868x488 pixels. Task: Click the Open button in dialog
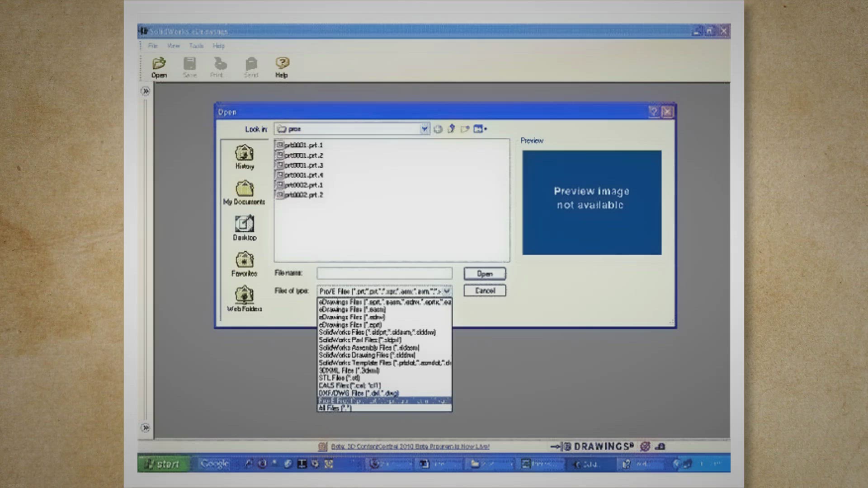(x=485, y=274)
